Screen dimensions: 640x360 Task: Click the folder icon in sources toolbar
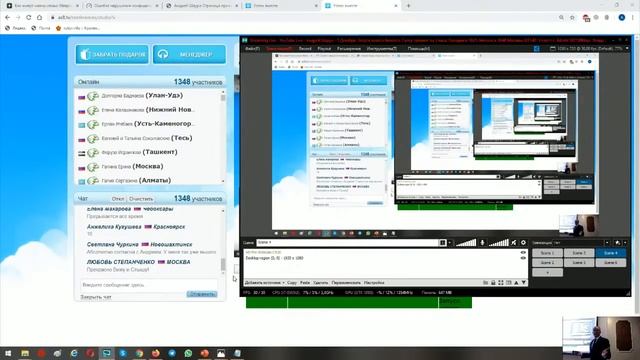(486, 282)
